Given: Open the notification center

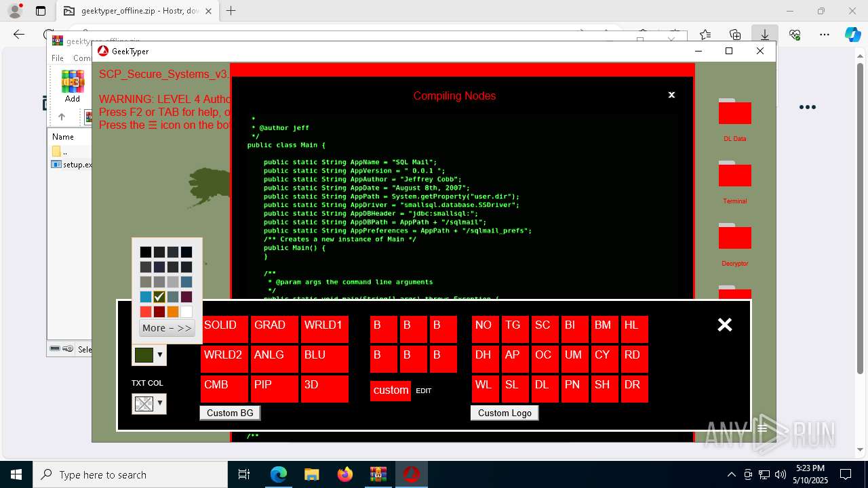Looking at the screenshot, I should pos(846,474).
